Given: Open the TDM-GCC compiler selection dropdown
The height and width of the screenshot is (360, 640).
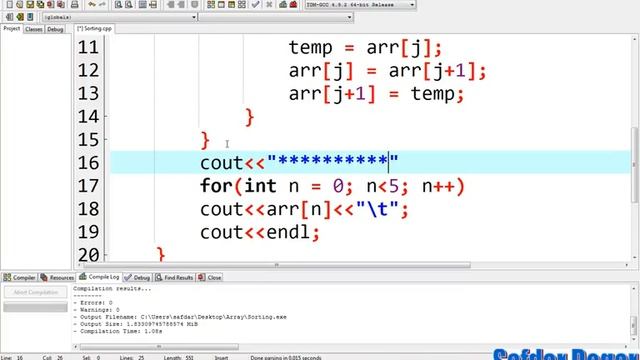Looking at the screenshot, I should pyautogui.click(x=412, y=4).
